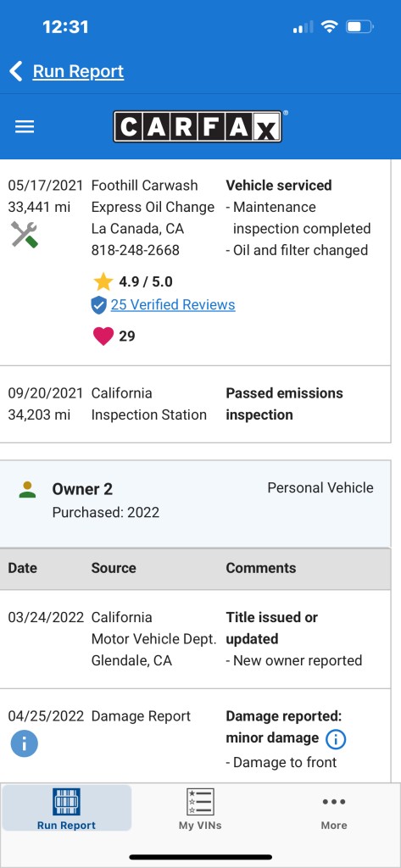This screenshot has width=401, height=868.
Task: Tap the Passed emissions inspection record
Action: [196, 404]
